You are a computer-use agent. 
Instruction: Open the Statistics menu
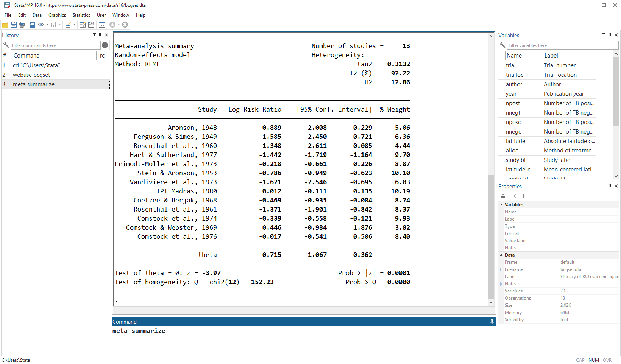click(81, 15)
